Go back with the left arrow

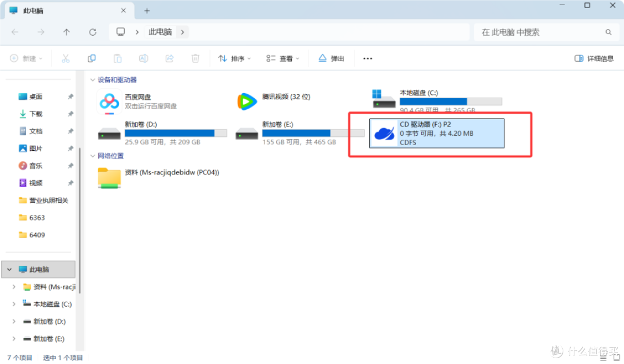[x=14, y=32]
